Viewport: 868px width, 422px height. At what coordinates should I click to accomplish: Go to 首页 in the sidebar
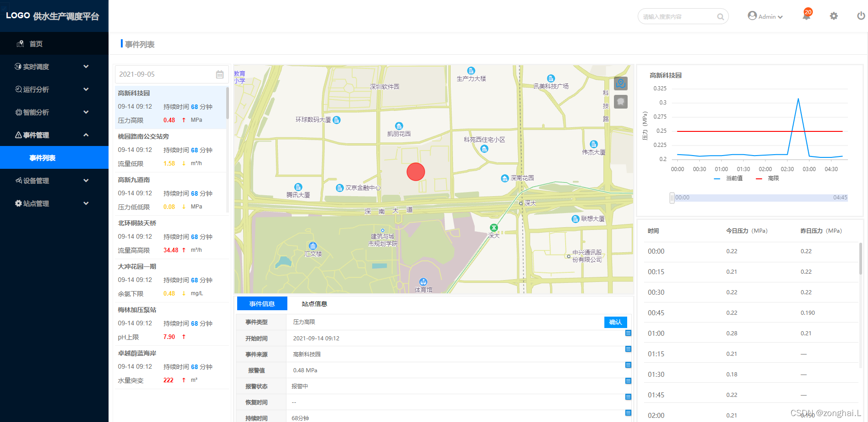pos(54,44)
